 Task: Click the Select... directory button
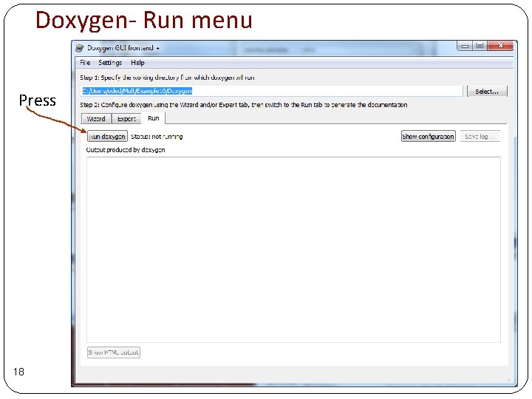coord(487,92)
